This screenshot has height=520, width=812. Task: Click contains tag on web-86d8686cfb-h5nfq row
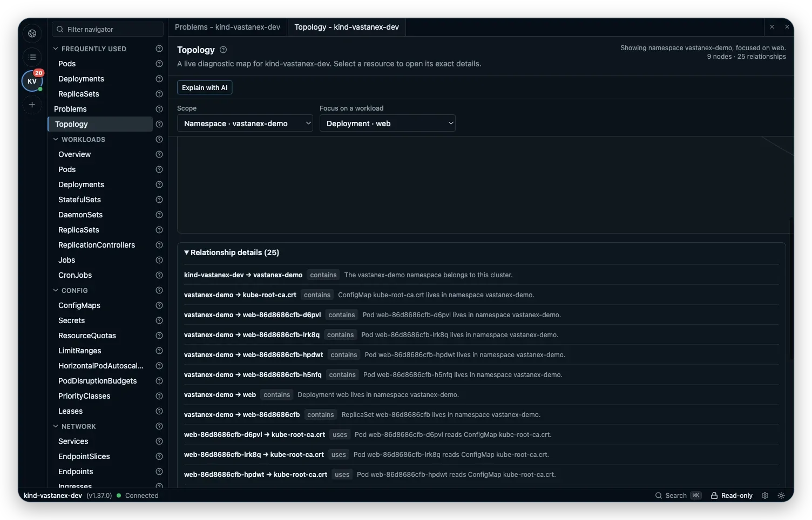click(342, 375)
